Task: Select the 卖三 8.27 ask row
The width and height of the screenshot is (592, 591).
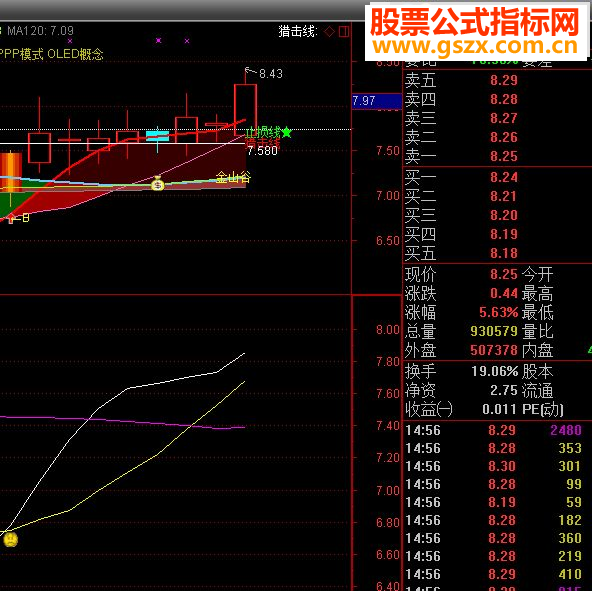Action: [x=498, y=118]
